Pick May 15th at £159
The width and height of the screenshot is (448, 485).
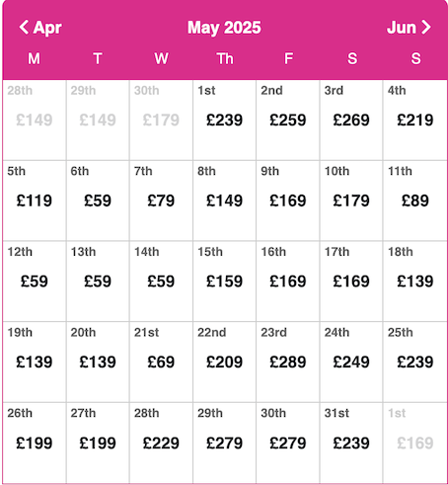coord(224,282)
